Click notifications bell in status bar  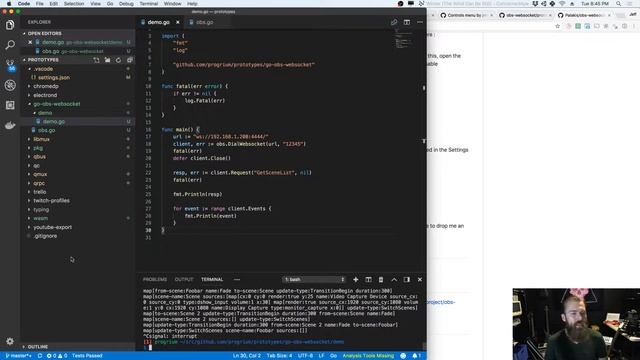(416, 356)
